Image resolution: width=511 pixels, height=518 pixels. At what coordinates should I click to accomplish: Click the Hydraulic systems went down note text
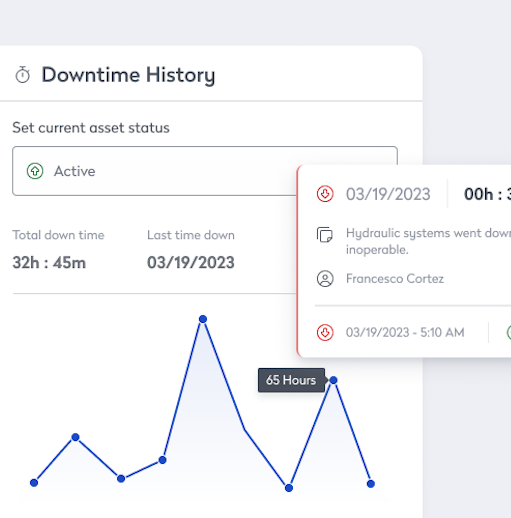pyautogui.click(x=428, y=241)
